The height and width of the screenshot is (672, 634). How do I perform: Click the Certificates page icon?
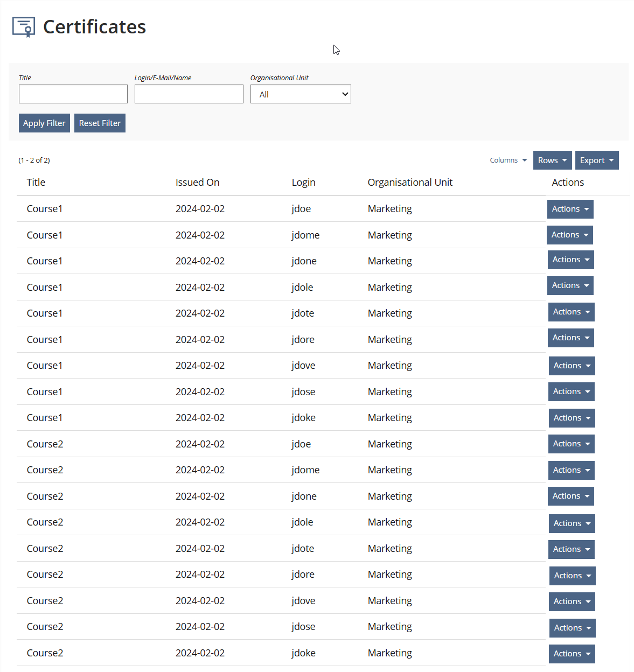click(x=24, y=27)
